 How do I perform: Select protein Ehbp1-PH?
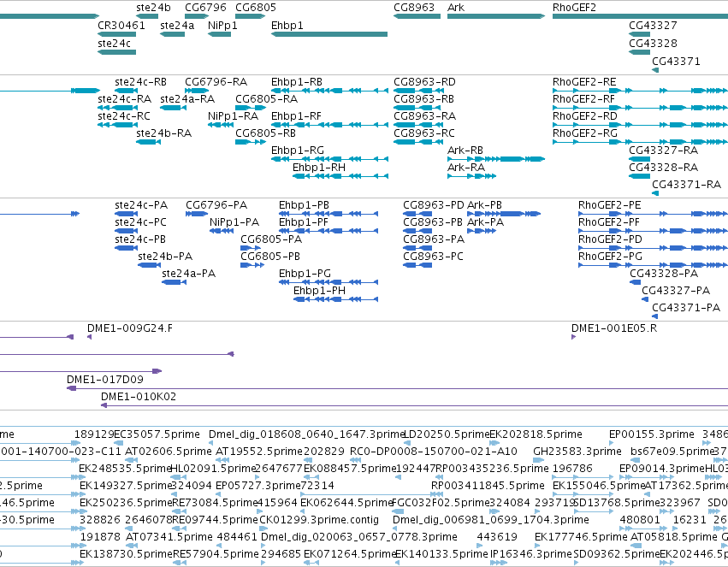(335, 299)
